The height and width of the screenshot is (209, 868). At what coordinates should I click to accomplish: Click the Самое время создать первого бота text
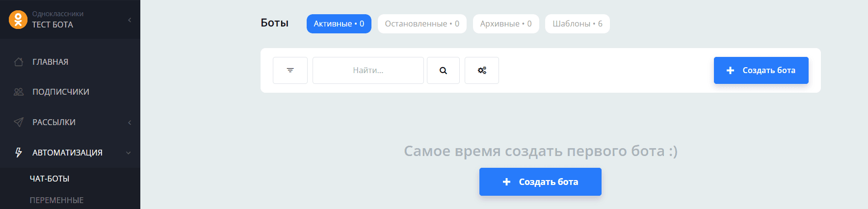[x=541, y=151]
